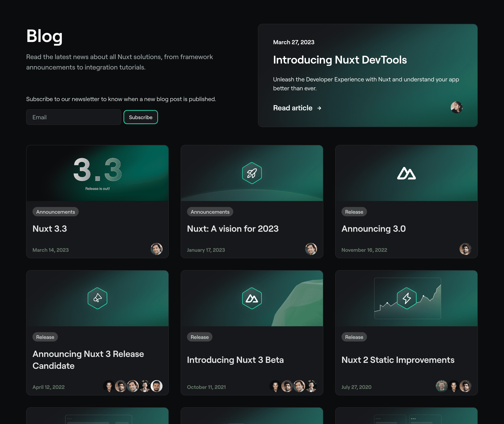504x424 pixels.
Task: Click the arrow icon next to Read article
Action: coord(319,108)
